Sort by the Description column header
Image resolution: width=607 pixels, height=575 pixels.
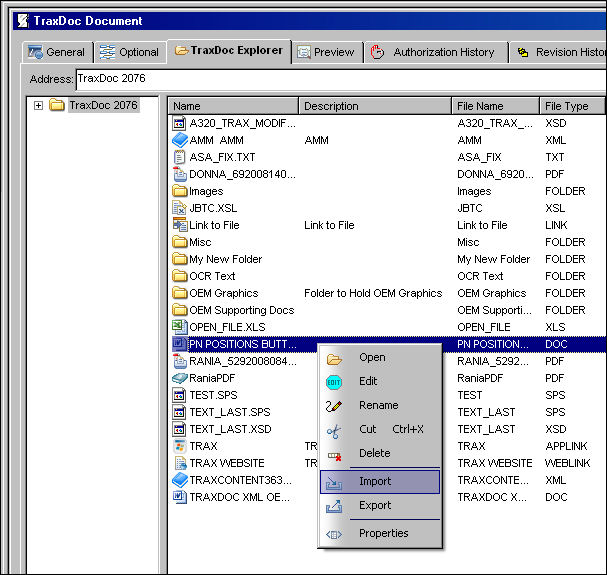coord(375,106)
